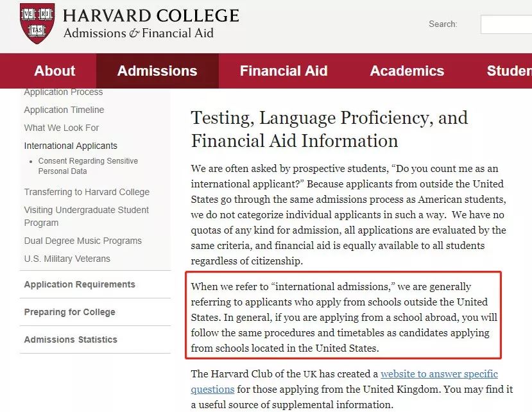
Task: Expand the Application Requirements section
Action: [80, 284]
